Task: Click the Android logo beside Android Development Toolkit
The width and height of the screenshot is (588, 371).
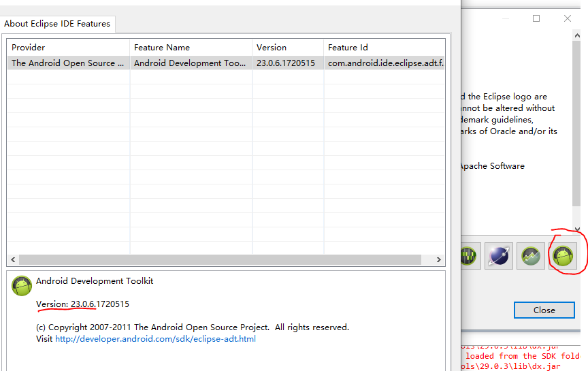Action: [x=22, y=285]
